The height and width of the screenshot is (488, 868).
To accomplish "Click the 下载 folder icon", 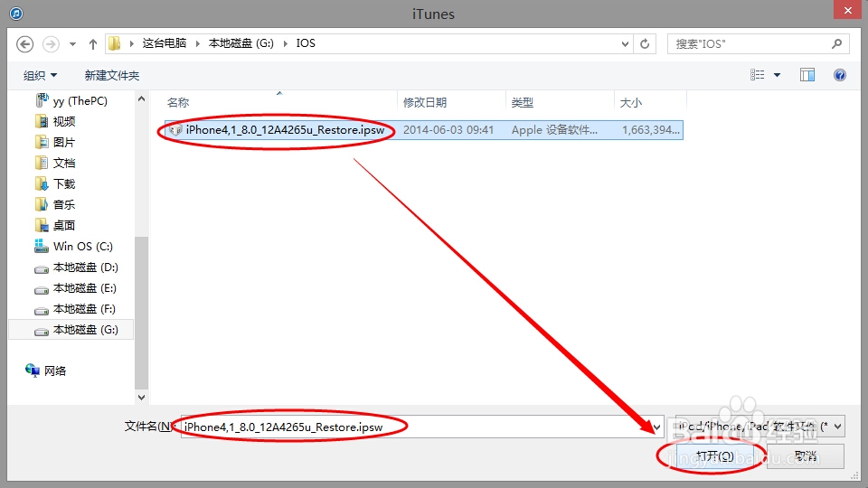I will [x=42, y=183].
